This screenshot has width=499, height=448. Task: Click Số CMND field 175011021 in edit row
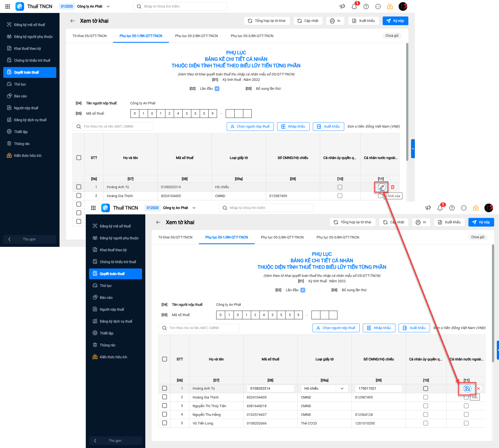(379, 389)
